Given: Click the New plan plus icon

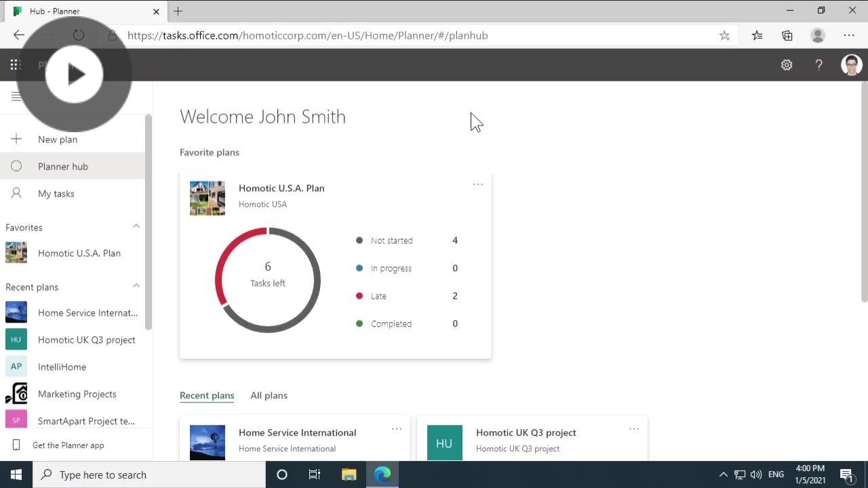Looking at the screenshot, I should pyautogui.click(x=16, y=139).
